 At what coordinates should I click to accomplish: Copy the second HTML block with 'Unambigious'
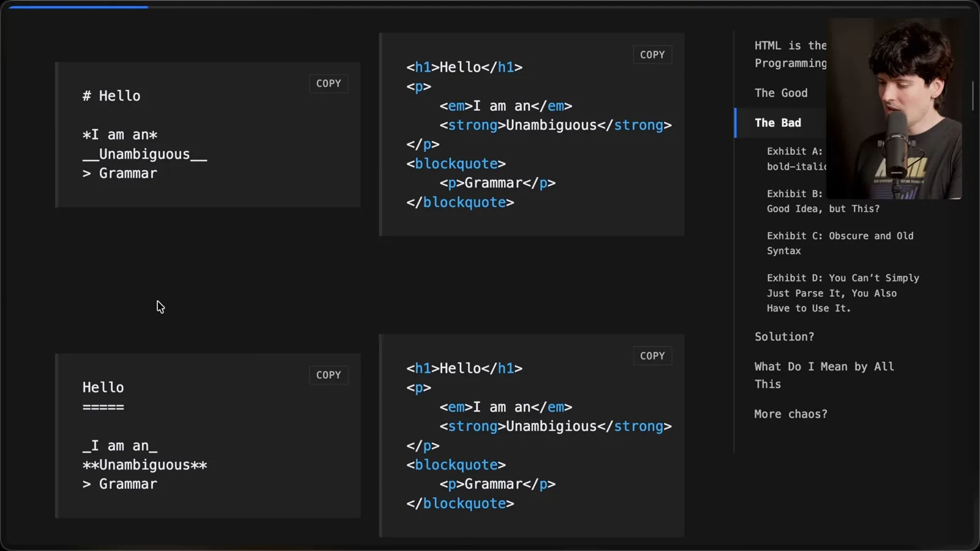coord(652,356)
